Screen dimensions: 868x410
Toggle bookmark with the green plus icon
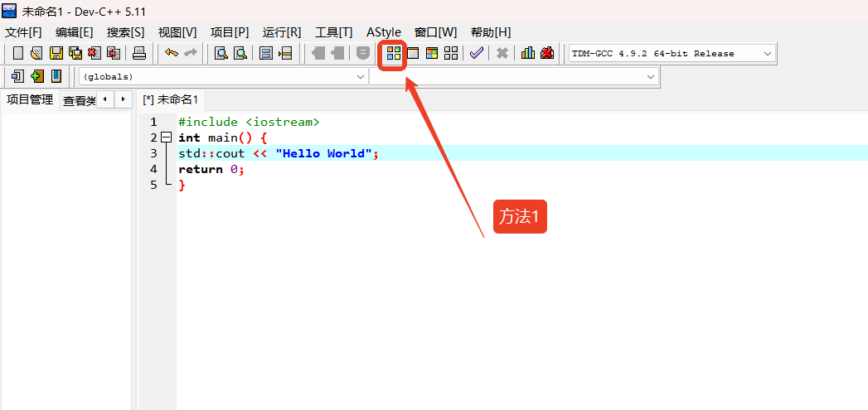click(x=37, y=76)
